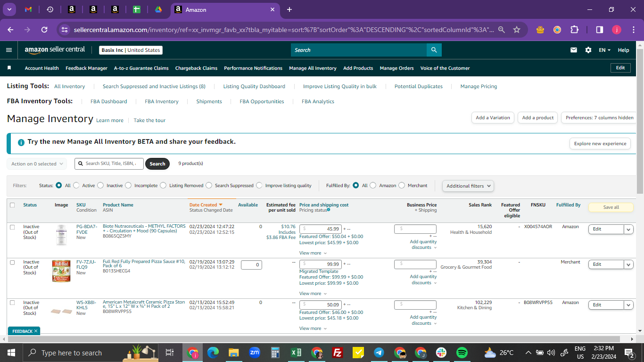Open the Chrome extensions puzzle icon
This screenshot has width=644, height=362.
click(x=574, y=30)
